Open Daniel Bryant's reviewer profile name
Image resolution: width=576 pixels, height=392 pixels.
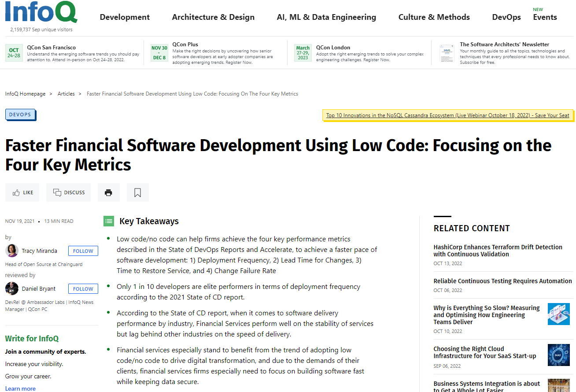pos(39,288)
